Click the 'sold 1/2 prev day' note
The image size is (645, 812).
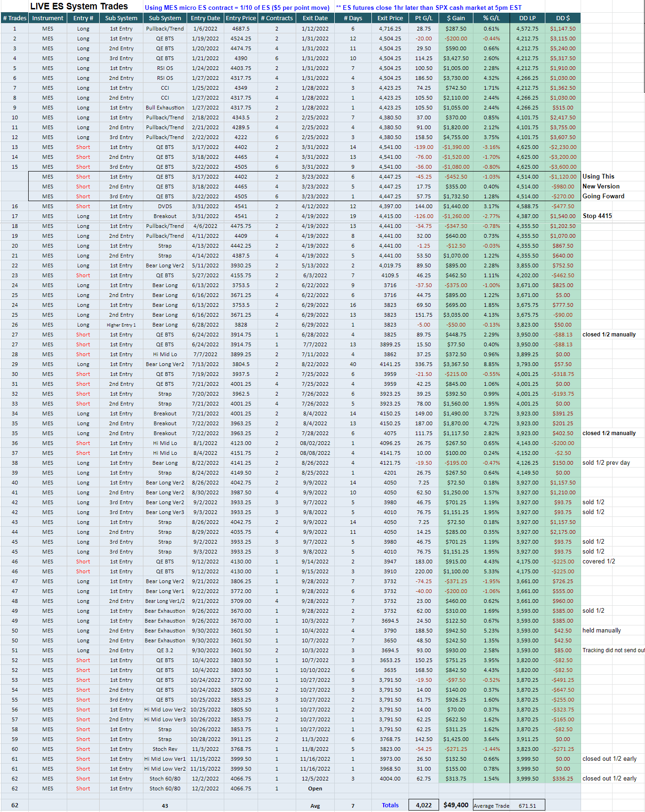tap(606, 463)
